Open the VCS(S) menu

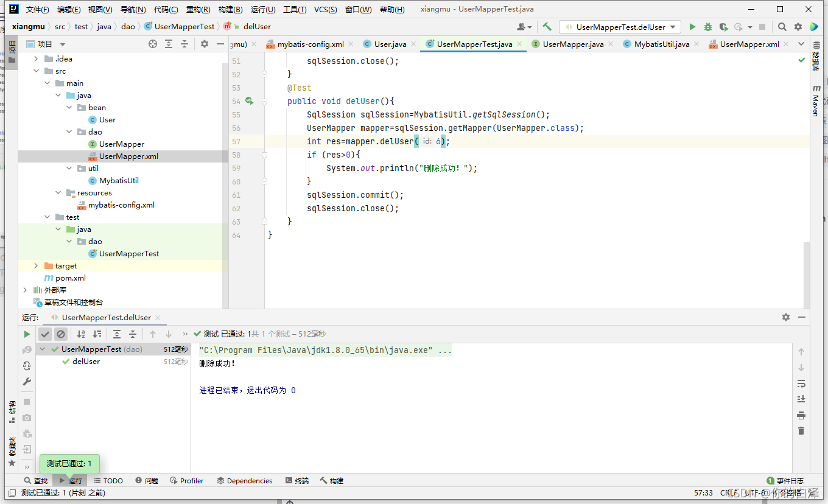[326, 9]
